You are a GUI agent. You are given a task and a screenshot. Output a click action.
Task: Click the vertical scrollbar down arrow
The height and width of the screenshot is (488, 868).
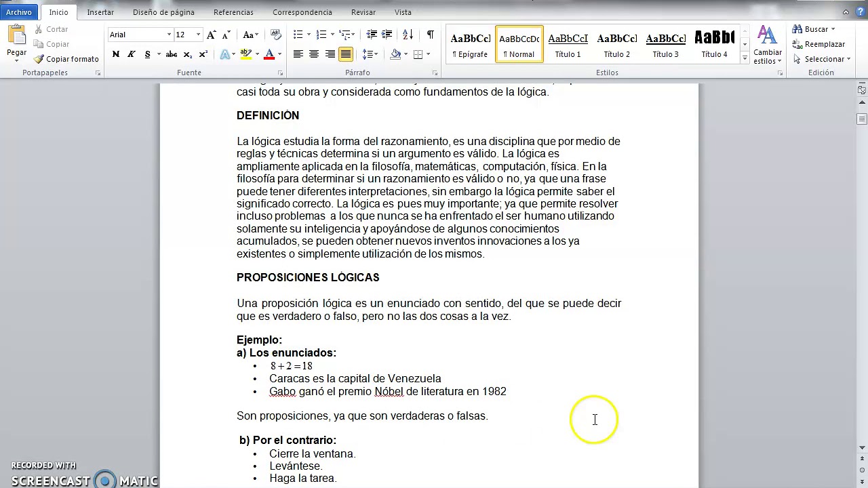tap(862, 448)
